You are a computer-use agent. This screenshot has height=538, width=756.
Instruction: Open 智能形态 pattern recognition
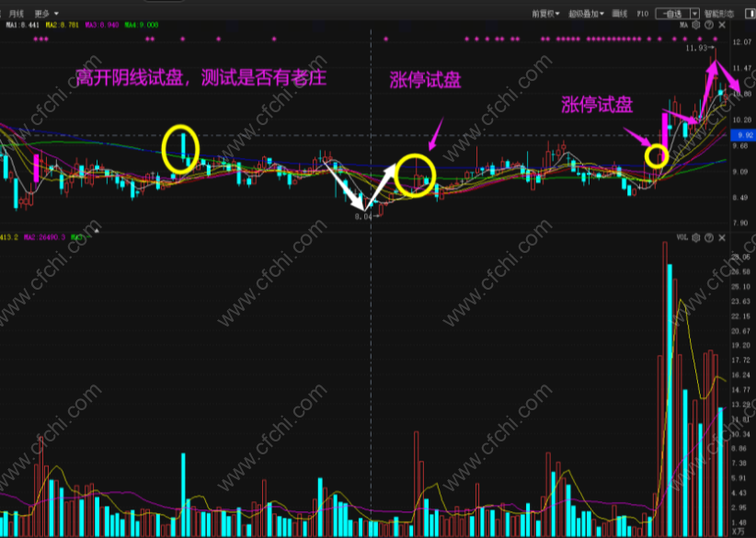719,14
